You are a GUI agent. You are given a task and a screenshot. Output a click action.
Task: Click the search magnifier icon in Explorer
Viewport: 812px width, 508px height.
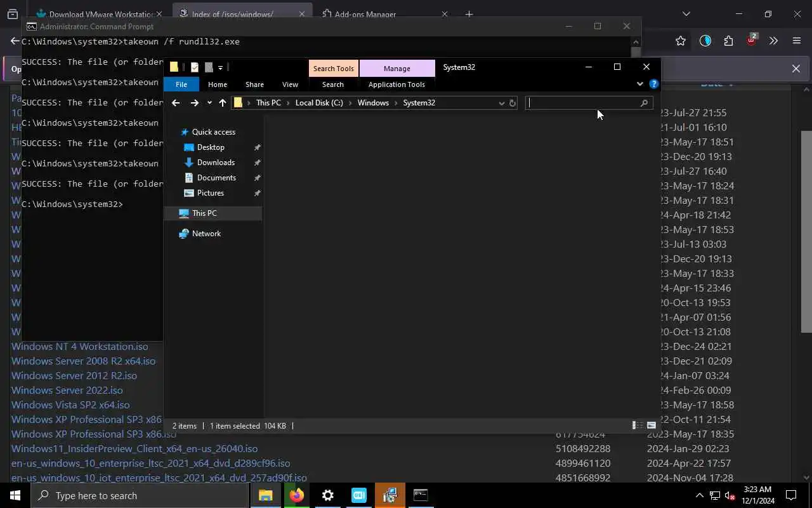point(644,103)
